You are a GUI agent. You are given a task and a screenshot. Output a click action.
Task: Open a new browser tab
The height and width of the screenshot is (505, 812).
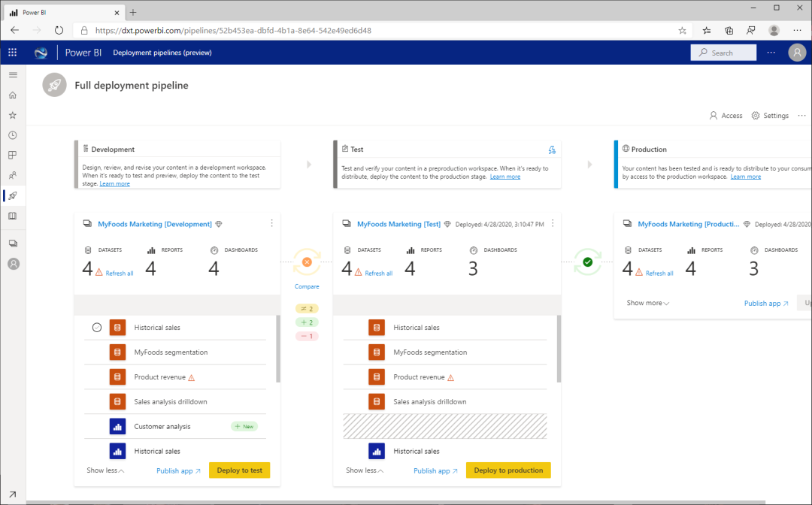point(133,13)
